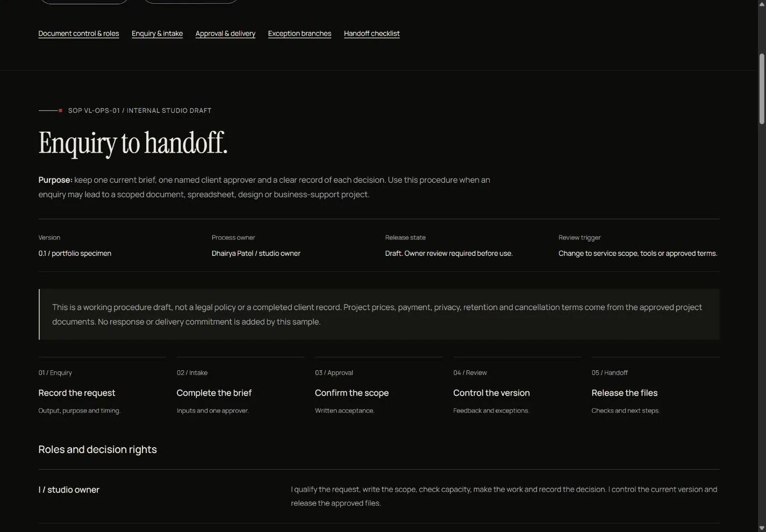Go to the Approval & delivery link
This screenshot has height=532, width=766.
coord(225,33)
